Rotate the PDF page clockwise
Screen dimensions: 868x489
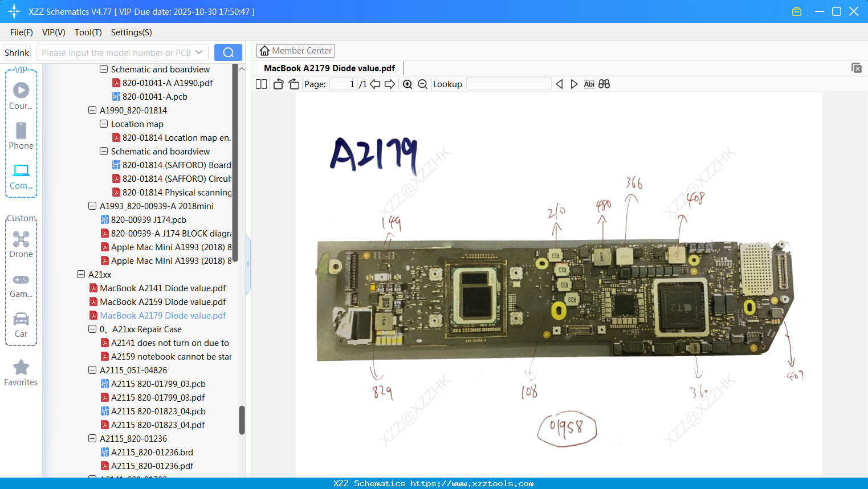click(294, 84)
